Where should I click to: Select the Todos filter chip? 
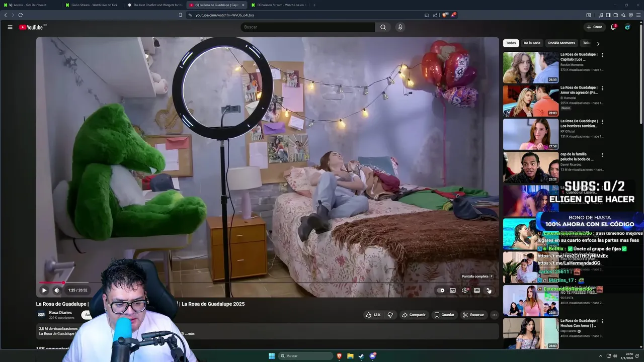pos(511,43)
